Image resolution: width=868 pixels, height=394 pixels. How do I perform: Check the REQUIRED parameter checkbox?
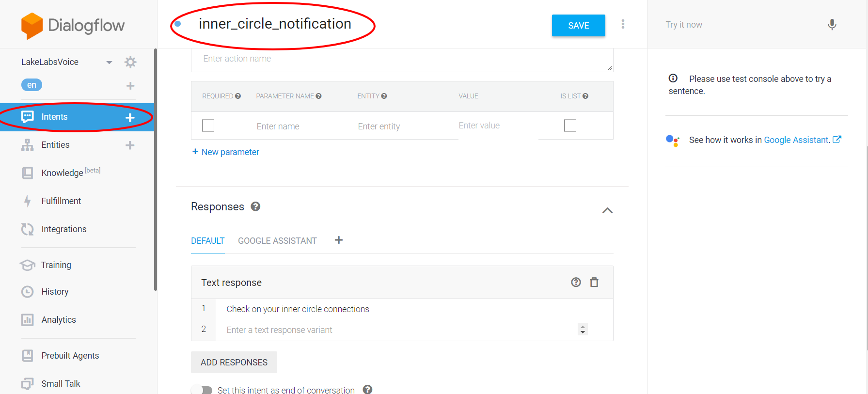(208, 126)
